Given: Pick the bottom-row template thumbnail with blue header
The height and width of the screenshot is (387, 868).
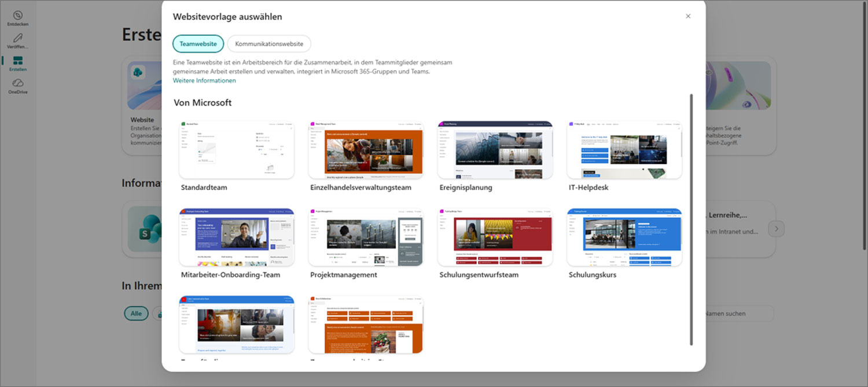Looking at the screenshot, I should (x=237, y=324).
